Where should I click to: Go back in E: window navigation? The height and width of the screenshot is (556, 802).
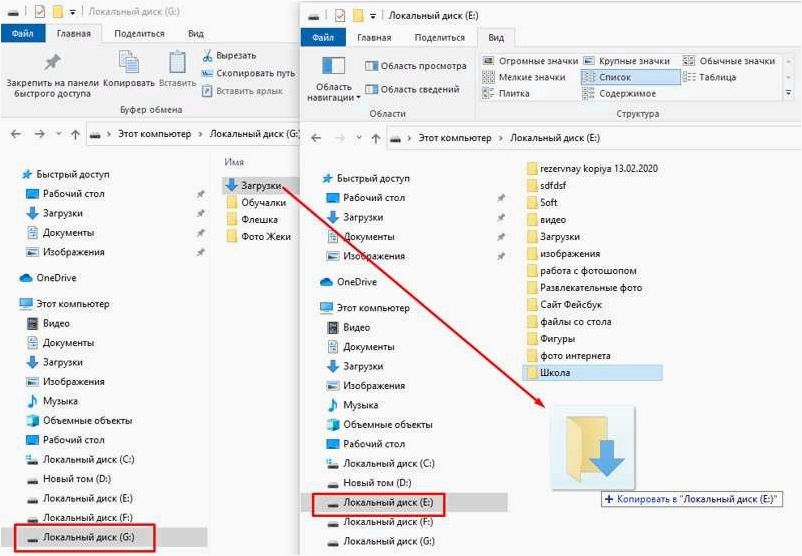point(316,138)
